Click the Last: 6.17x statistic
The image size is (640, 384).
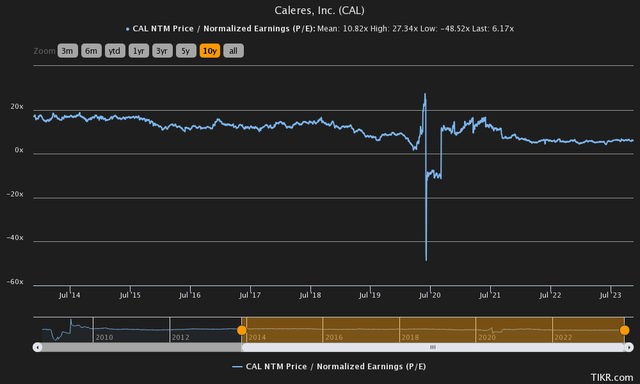pyautogui.click(x=493, y=29)
